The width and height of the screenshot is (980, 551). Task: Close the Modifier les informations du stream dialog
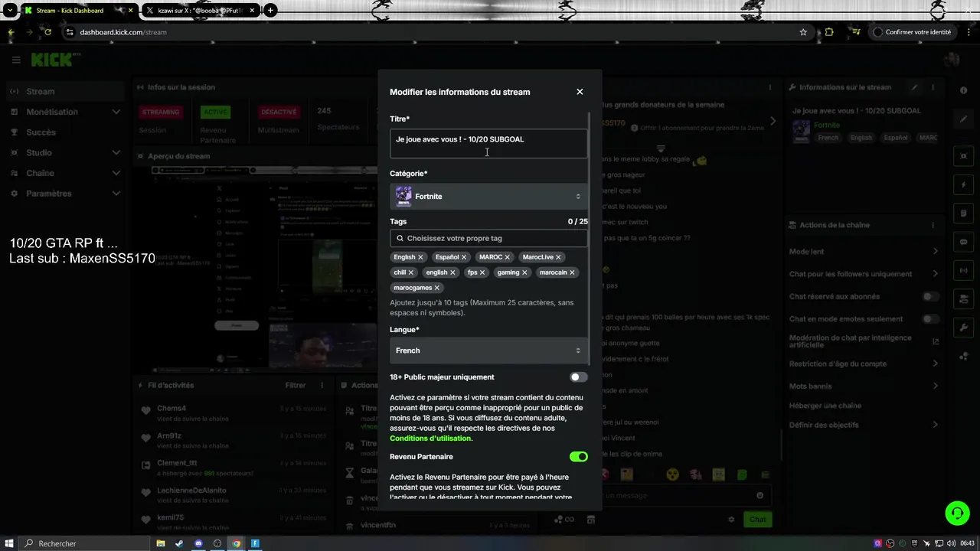click(x=580, y=92)
